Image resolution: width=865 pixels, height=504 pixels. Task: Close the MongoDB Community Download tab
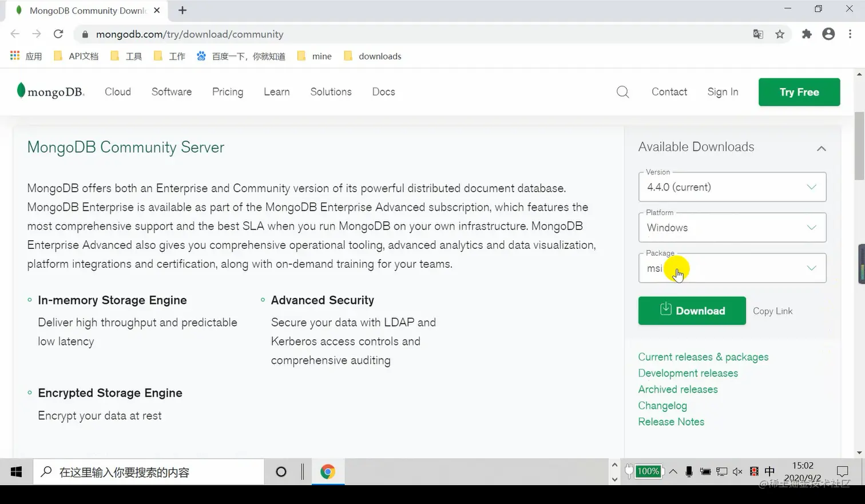click(157, 10)
